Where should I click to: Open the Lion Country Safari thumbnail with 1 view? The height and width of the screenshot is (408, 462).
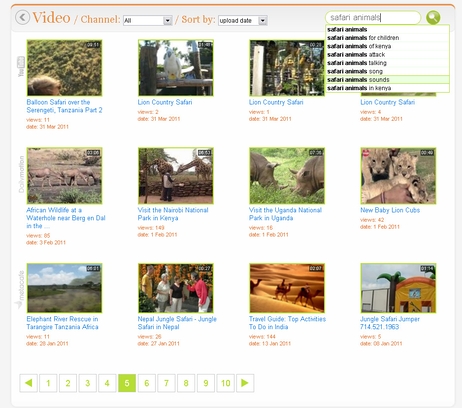[287, 68]
